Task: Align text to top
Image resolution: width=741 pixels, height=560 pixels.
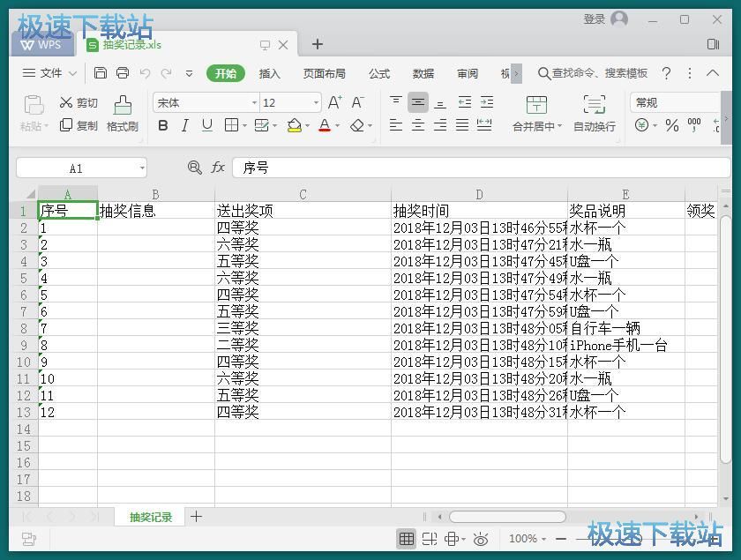Action: tap(395, 102)
